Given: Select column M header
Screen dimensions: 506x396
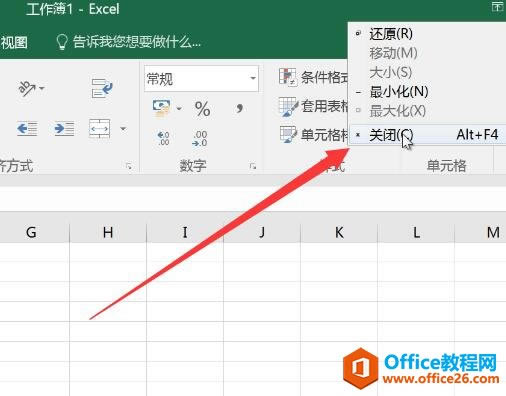Looking at the screenshot, I should coord(481,232).
